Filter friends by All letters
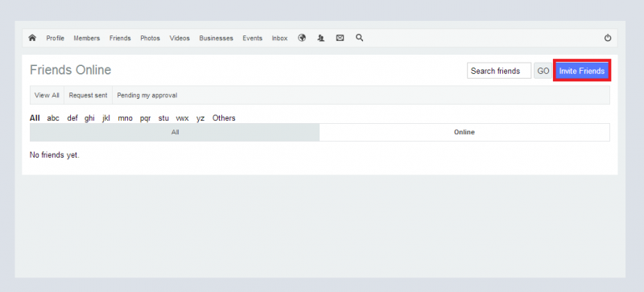644x292 pixels. (35, 118)
